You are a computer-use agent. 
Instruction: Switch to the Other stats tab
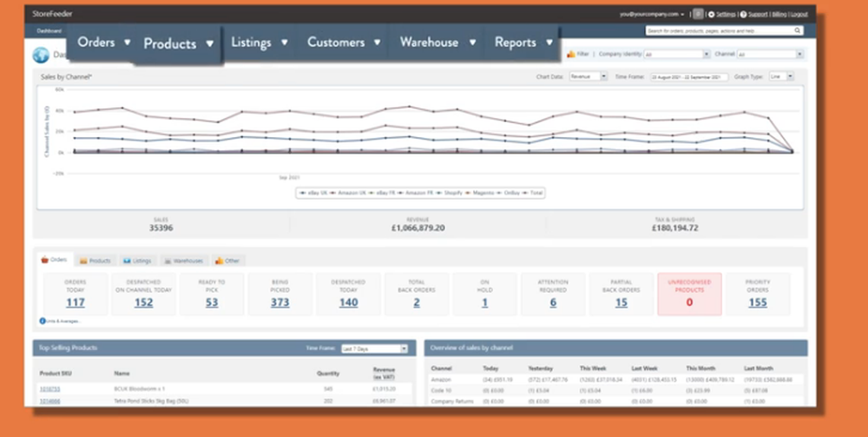227,260
